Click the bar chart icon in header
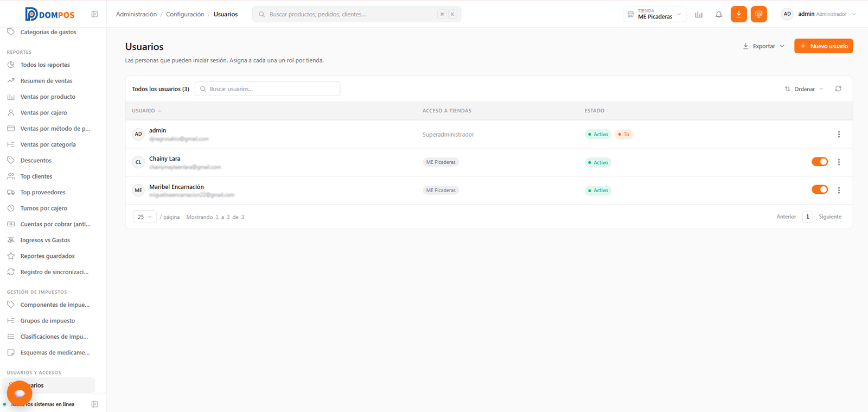Viewport: 868px width, 412px height. [699, 15]
